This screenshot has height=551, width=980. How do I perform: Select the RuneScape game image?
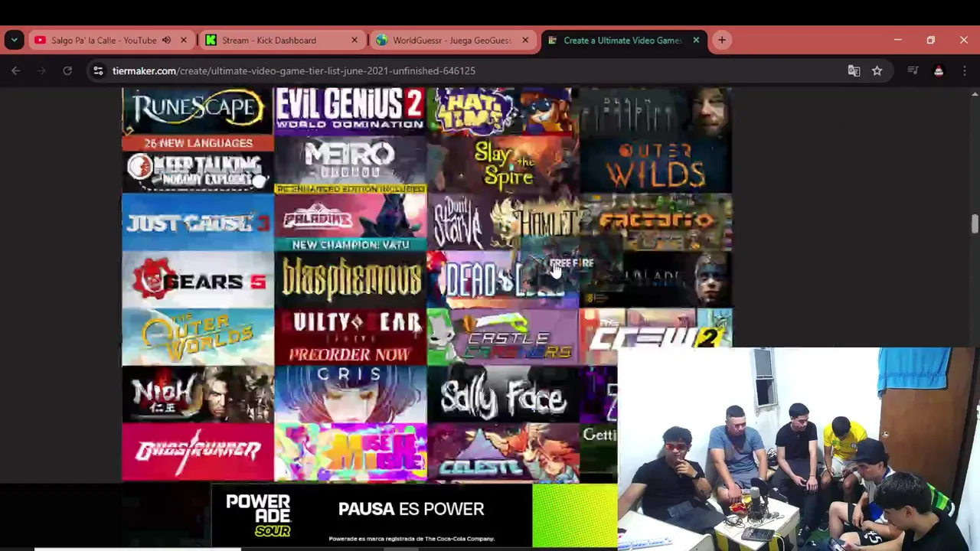[198, 112]
